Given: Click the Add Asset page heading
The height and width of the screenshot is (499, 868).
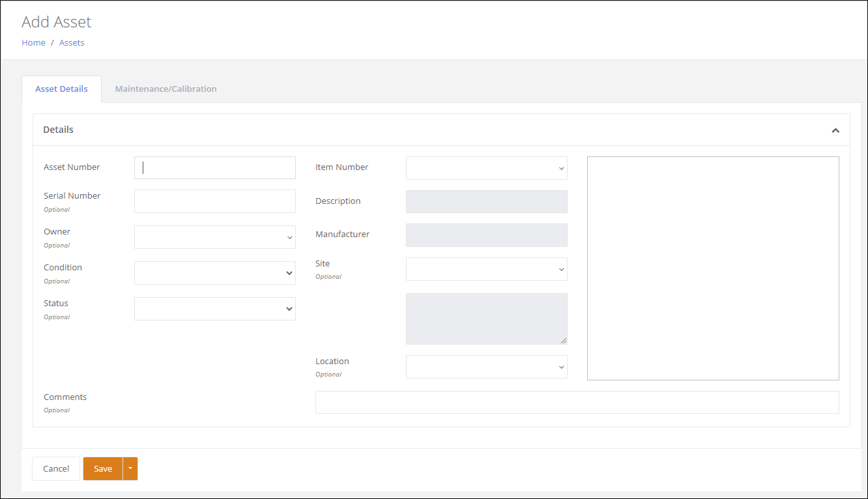Looking at the screenshot, I should [56, 22].
